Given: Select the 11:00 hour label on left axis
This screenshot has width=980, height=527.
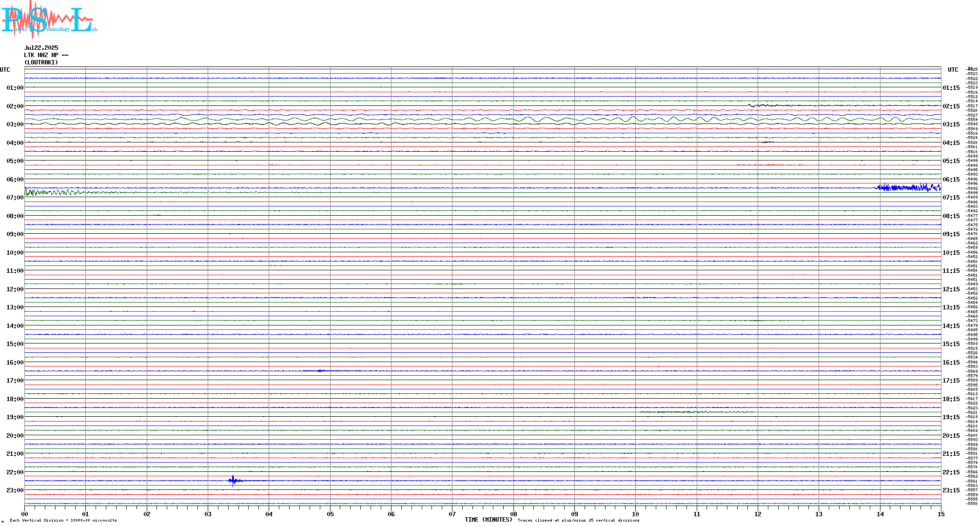Looking at the screenshot, I should click(x=15, y=271).
